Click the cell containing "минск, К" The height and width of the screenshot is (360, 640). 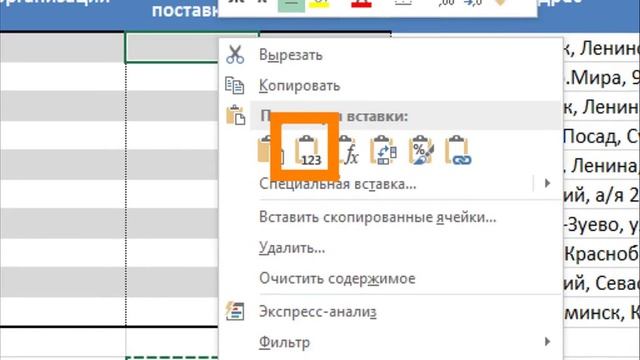point(602,312)
